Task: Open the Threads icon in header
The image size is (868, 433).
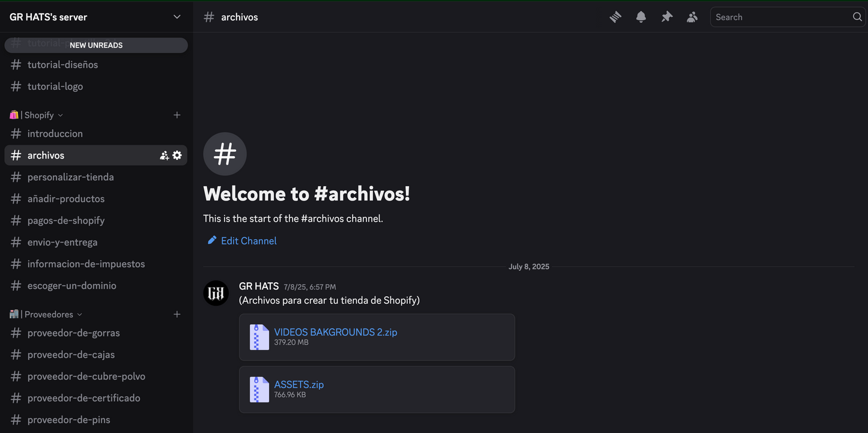Action: [615, 17]
